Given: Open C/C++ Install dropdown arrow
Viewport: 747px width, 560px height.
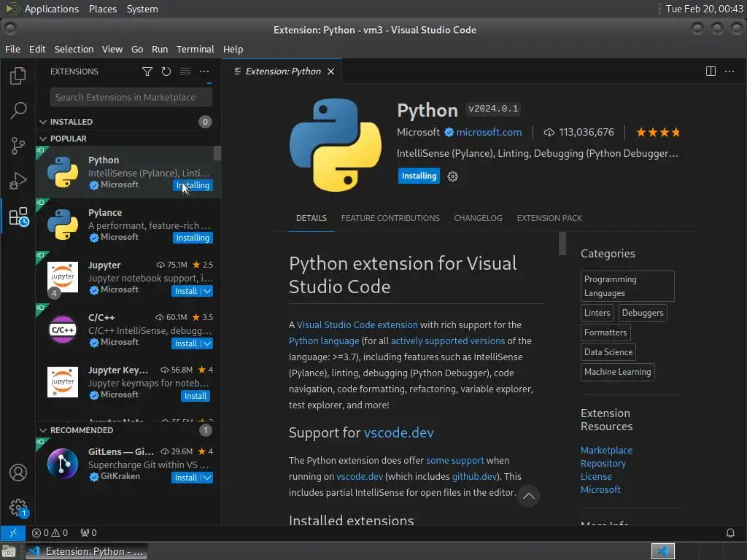Looking at the screenshot, I should coord(207,343).
